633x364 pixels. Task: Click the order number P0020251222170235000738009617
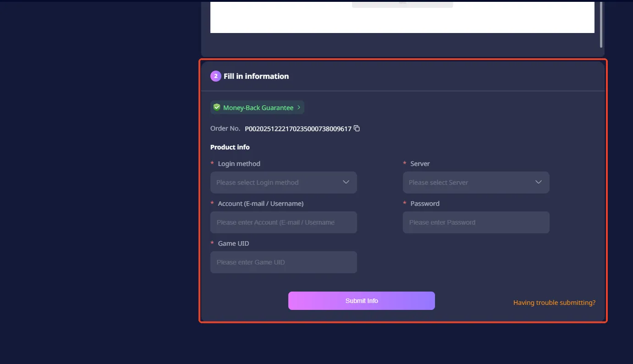[298, 129]
